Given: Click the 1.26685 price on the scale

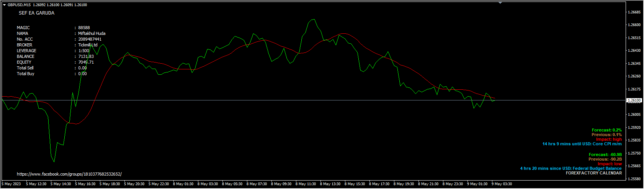Looking at the screenshot, I should (x=634, y=12).
